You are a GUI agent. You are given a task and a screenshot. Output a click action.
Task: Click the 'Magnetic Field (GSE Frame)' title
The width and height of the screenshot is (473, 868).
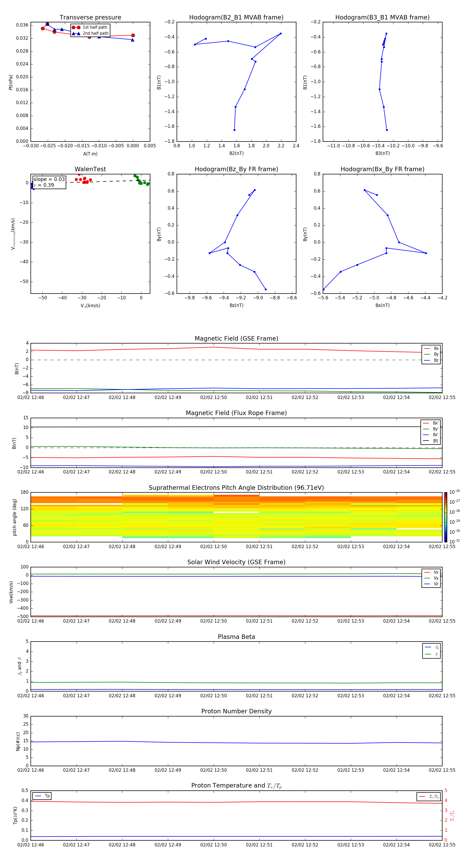tap(236, 339)
